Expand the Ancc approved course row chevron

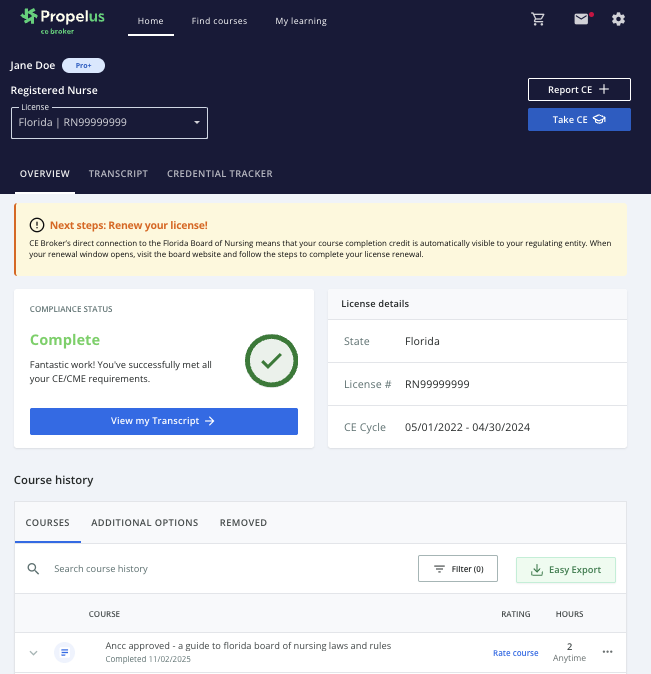(33, 653)
